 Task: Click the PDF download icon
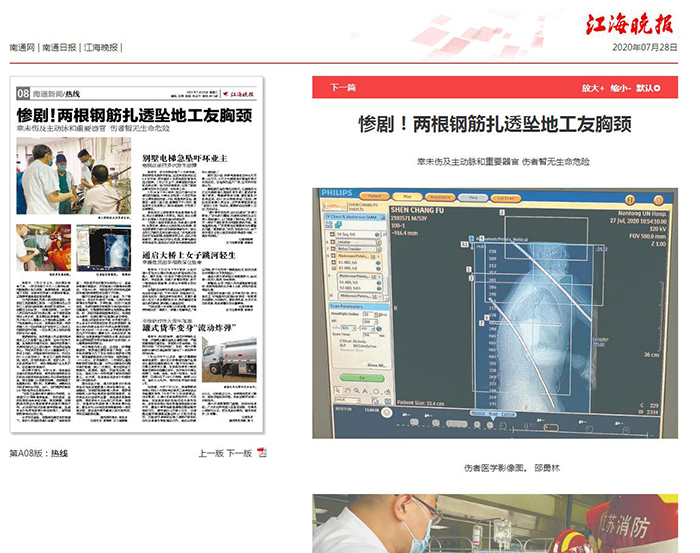tap(262, 453)
